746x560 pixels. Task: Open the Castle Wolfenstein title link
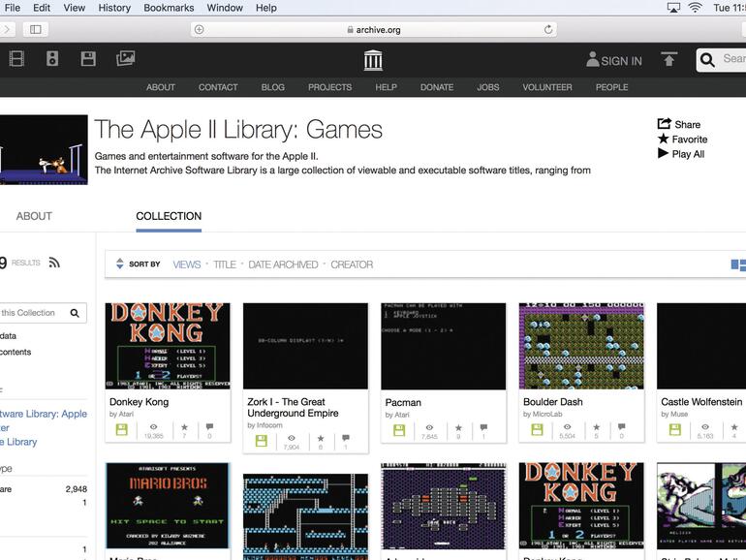pos(701,402)
